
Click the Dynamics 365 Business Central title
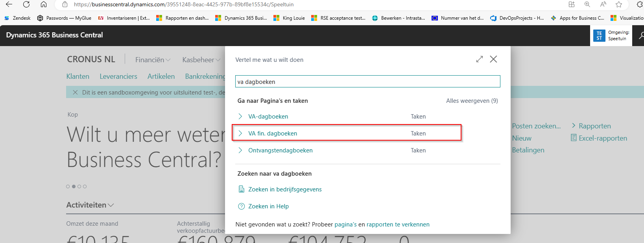54,35
